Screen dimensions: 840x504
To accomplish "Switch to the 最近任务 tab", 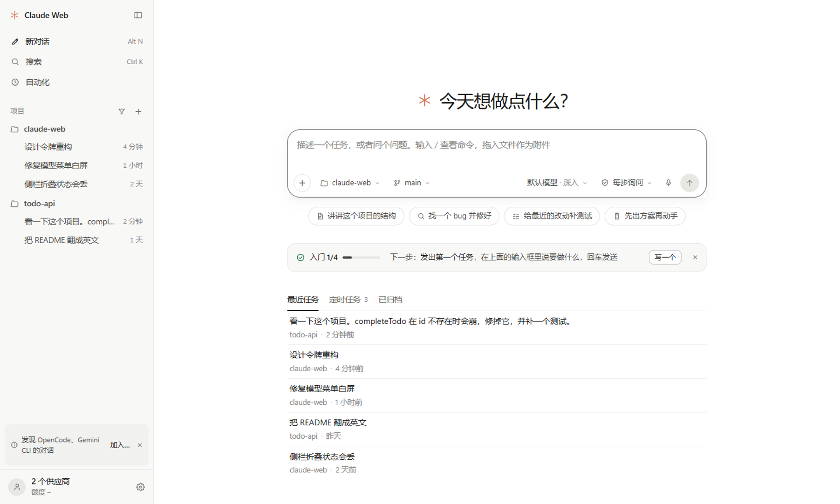I will tap(303, 300).
